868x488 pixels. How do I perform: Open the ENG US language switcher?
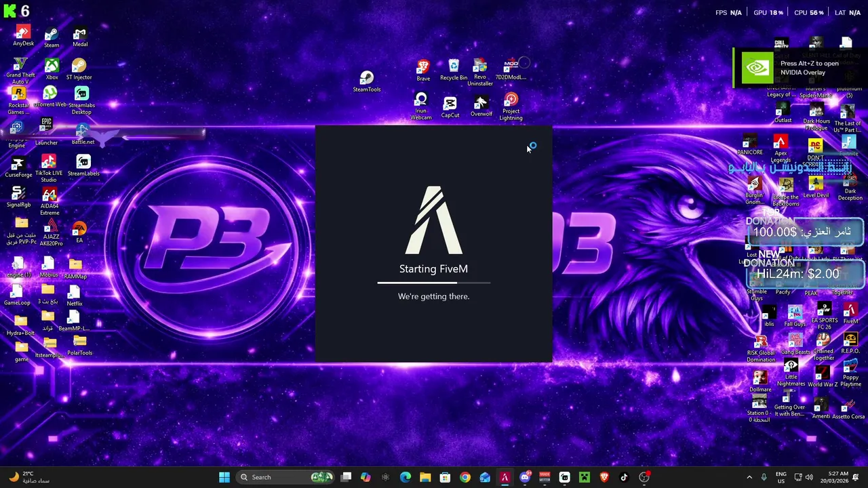point(781,477)
